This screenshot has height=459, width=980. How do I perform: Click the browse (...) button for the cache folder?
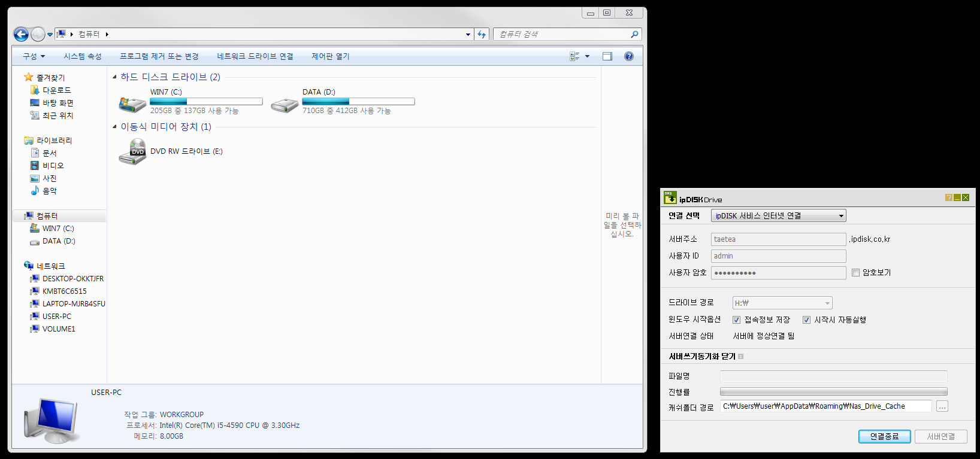[942, 407]
